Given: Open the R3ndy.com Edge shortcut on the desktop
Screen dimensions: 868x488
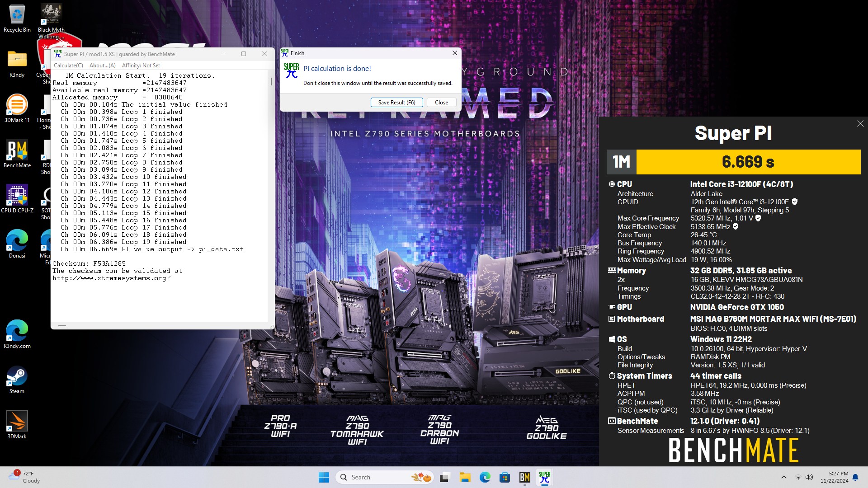Looking at the screenshot, I should pyautogui.click(x=17, y=334).
